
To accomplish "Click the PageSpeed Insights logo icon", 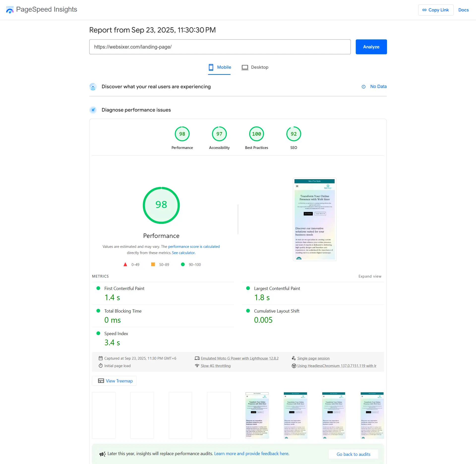I will [x=10, y=10].
